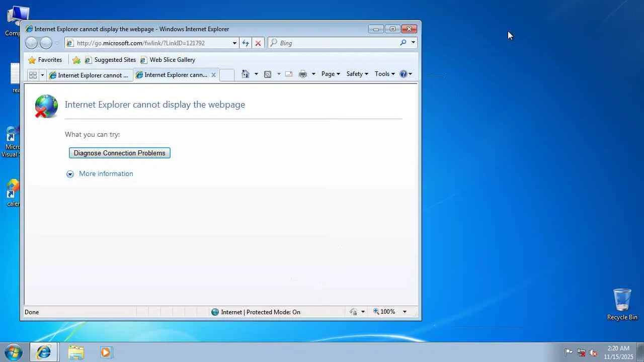
Task: Click the status bar security lock icon
Action: click(x=353, y=312)
